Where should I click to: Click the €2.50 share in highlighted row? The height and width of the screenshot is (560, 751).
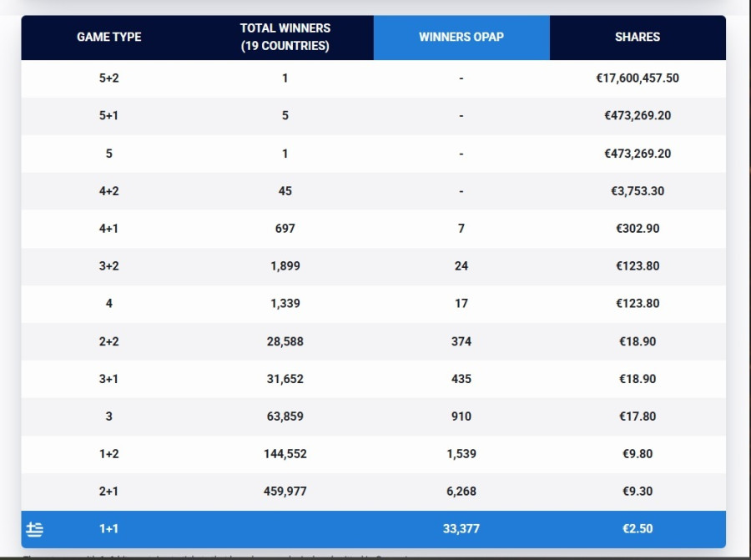click(638, 529)
